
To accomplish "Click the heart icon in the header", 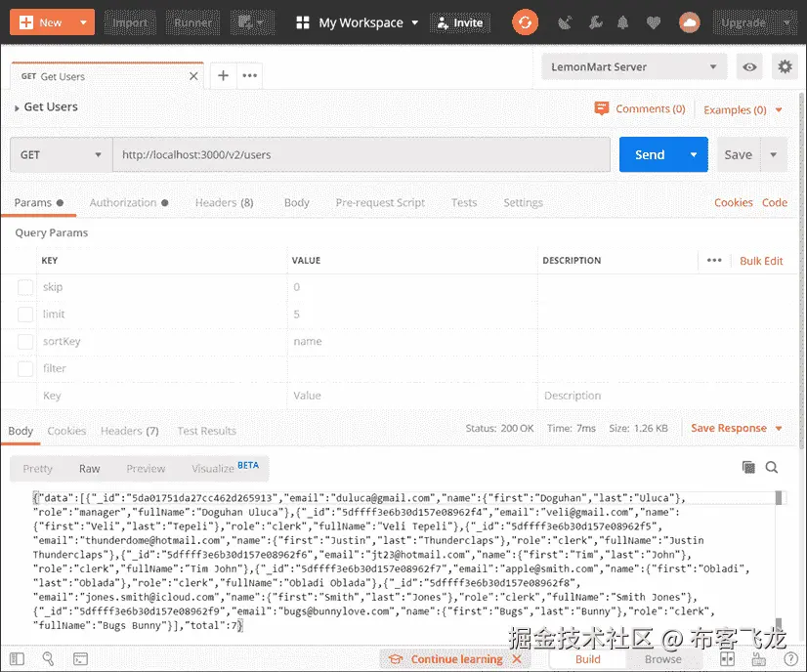I will (653, 22).
